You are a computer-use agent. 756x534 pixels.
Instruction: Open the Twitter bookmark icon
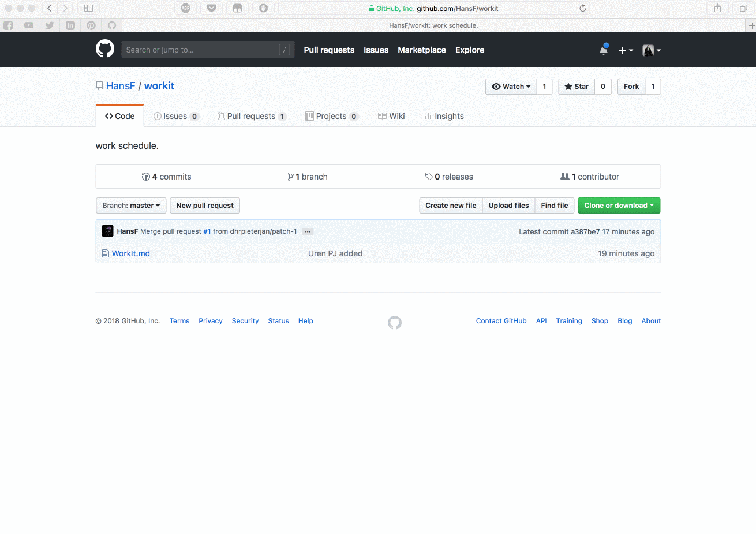pyautogui.click(x=50, y=25)
